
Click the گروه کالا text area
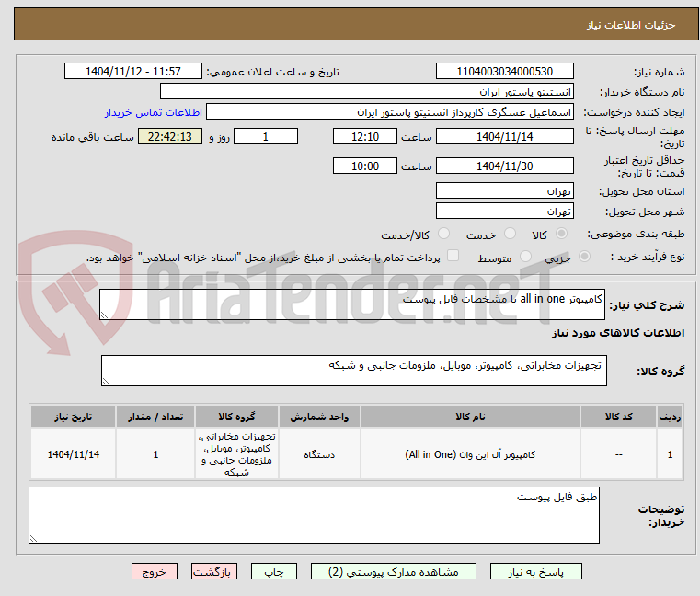click(x=353, y=371)
